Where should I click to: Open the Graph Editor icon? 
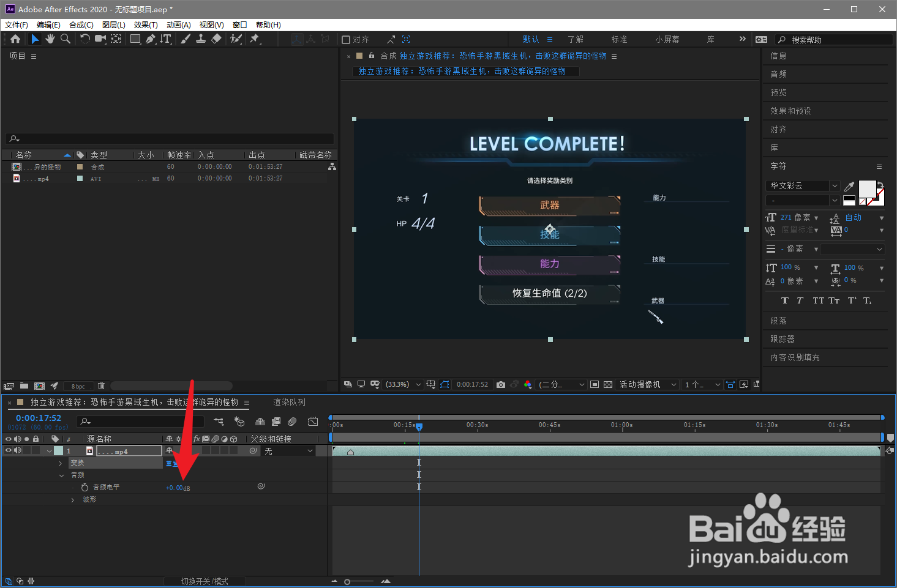click(x=313, y=422)
